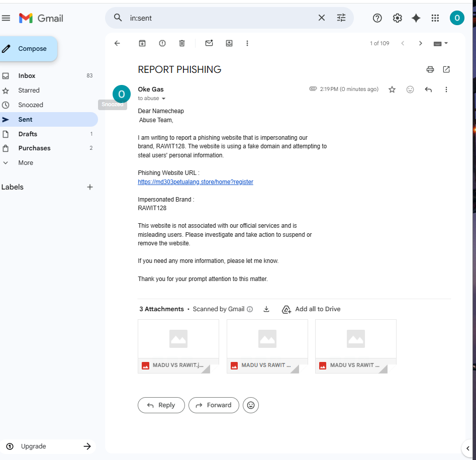Open the second MADU VS RAWIT attachment
Viewport: 476px width, 460px height.
pyautogui.click(x=267, y=346)
